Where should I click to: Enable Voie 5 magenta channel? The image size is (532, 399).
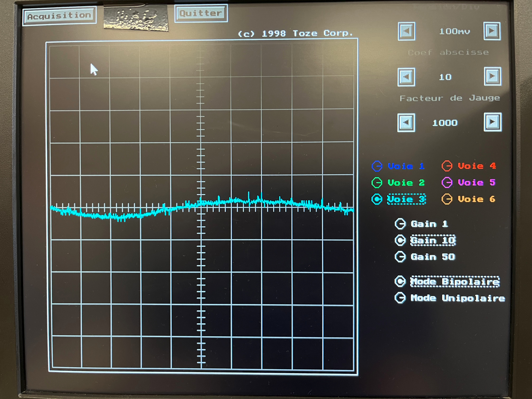[447, 183]
